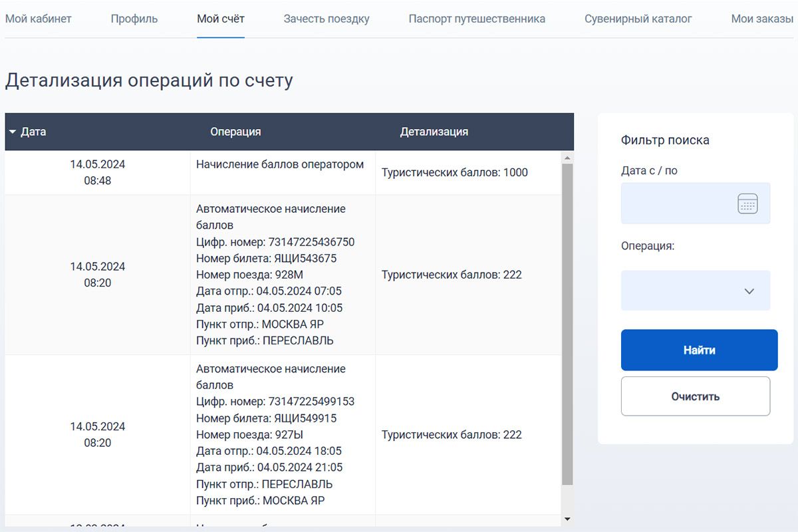Click scrollbar down arrow in operations table
This screenshot has width=798, height=532.
pyautogui.click(x=567, y=519)
